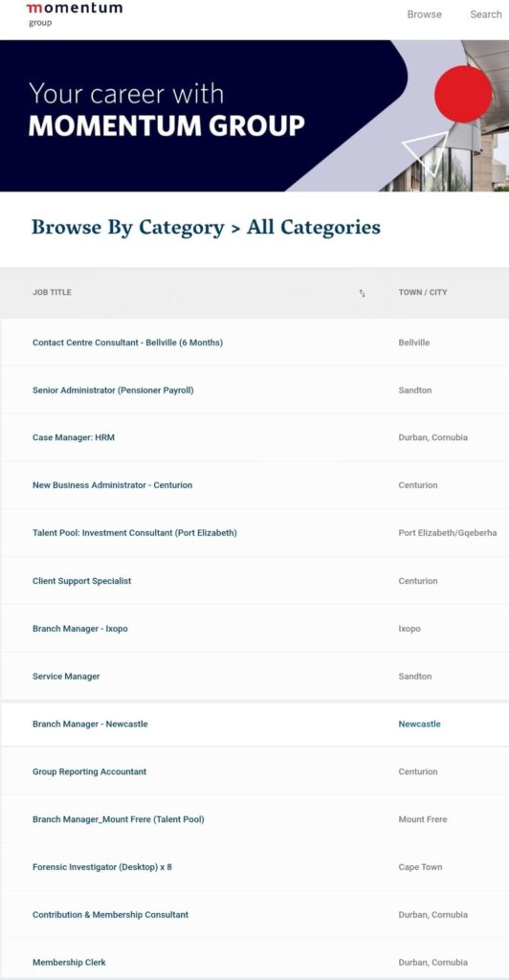This screenshot has width=509, height=980.
Task: Click the Town / City column header
Action: 423,292
